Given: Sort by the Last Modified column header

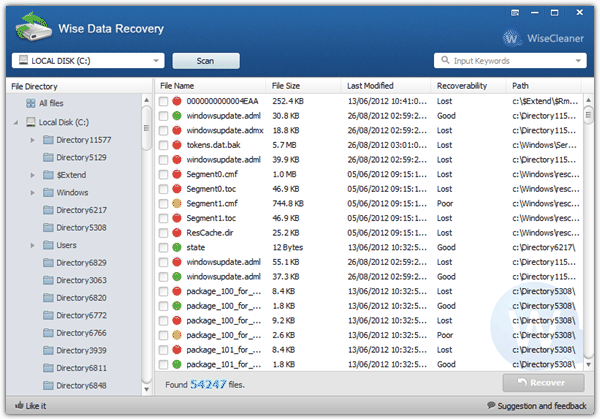Looking at the screenshot, I should [386, 86].
